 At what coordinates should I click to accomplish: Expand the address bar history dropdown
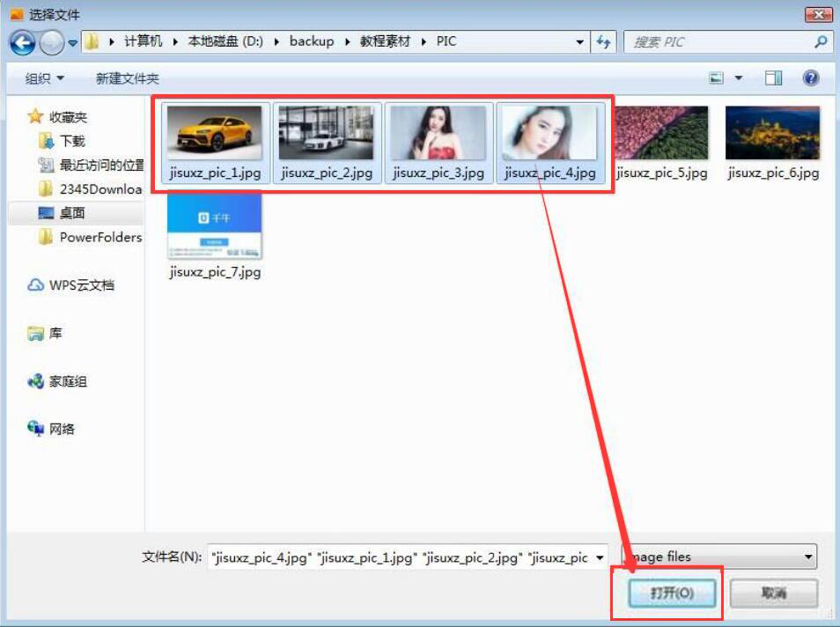[579, 42]
